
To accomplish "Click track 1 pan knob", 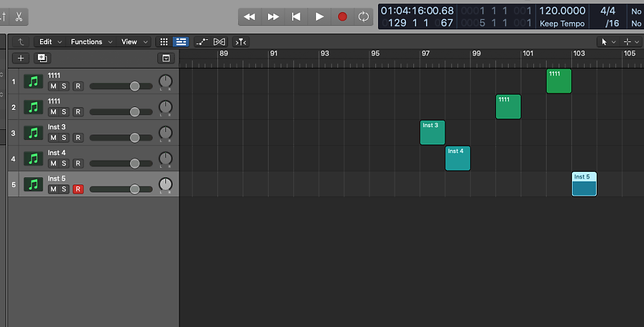I will click(165, 81).
